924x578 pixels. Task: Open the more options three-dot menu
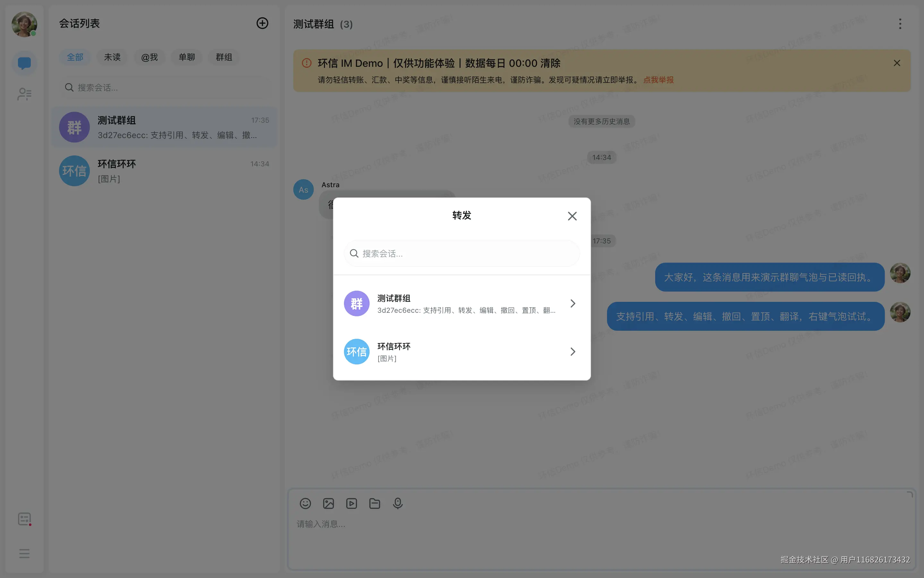(900, 24)
